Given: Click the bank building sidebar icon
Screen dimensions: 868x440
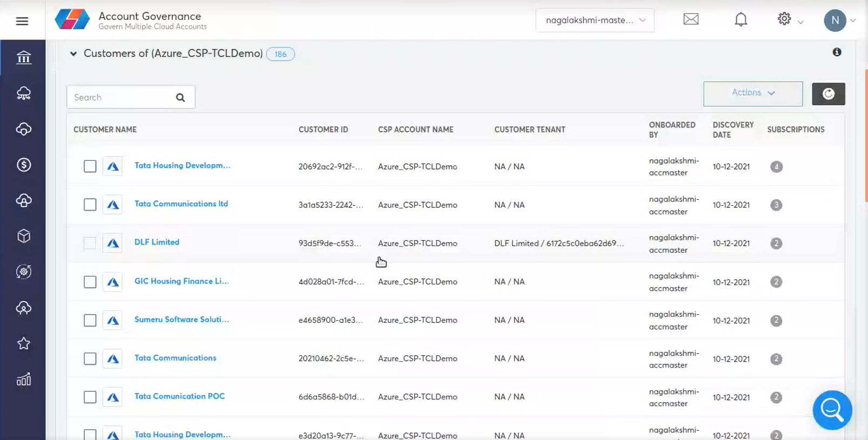Looking at the screenshot, I should pos(23,57).
